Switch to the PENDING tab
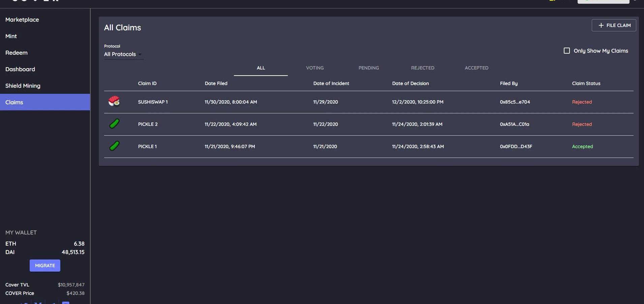 (369, 68)
